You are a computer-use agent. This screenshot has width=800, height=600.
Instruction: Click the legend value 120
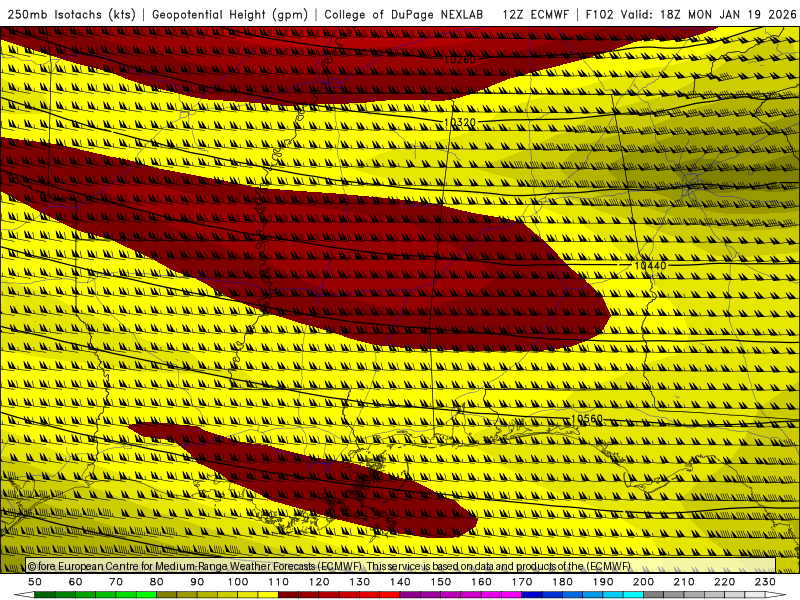point(319,582)
